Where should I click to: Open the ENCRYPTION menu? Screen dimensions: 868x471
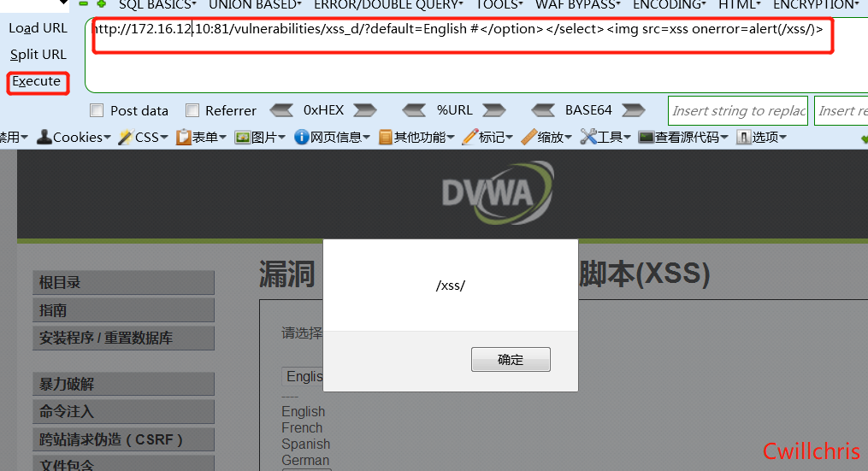click(x=816, y=4)
